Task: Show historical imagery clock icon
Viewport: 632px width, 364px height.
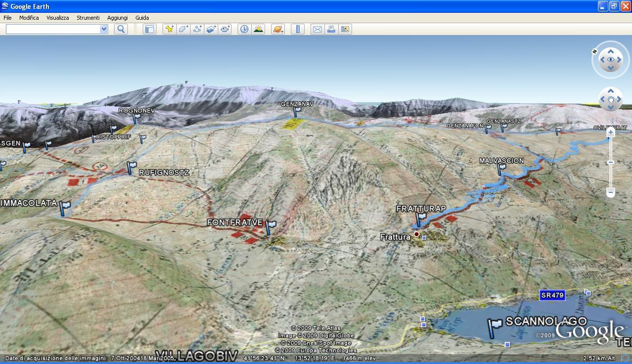Action: pyautogui.click(x=244, y=29)
